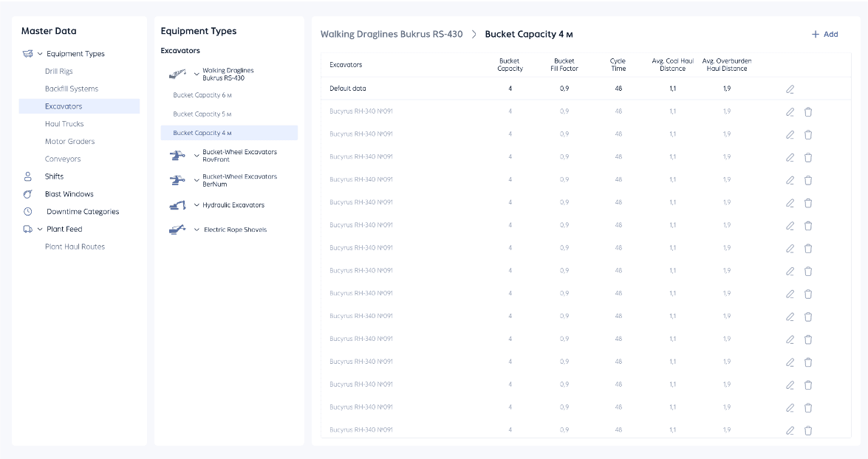Click the delete icon in last table row
Viewport: 868px width, 459px height.
point(808,430)
